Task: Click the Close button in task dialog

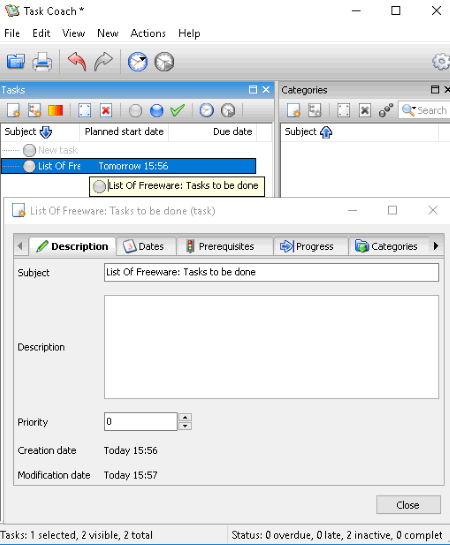Action: click(408, 505)
